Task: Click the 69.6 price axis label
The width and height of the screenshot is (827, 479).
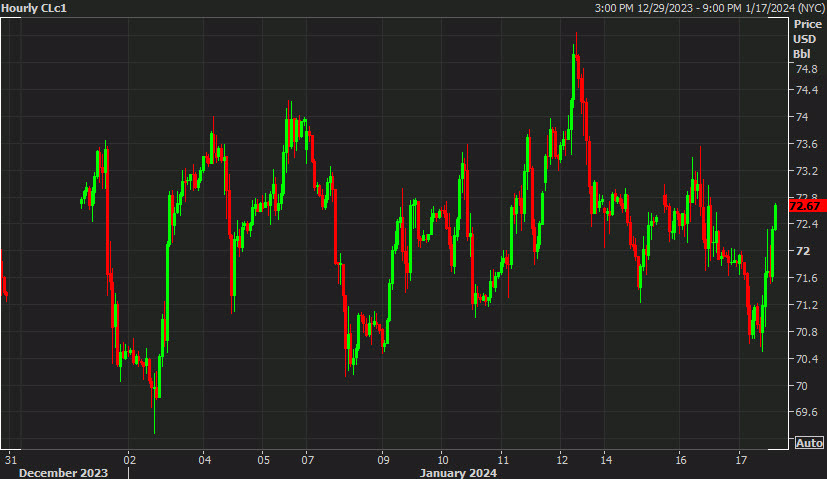Action: coord(806,412)
